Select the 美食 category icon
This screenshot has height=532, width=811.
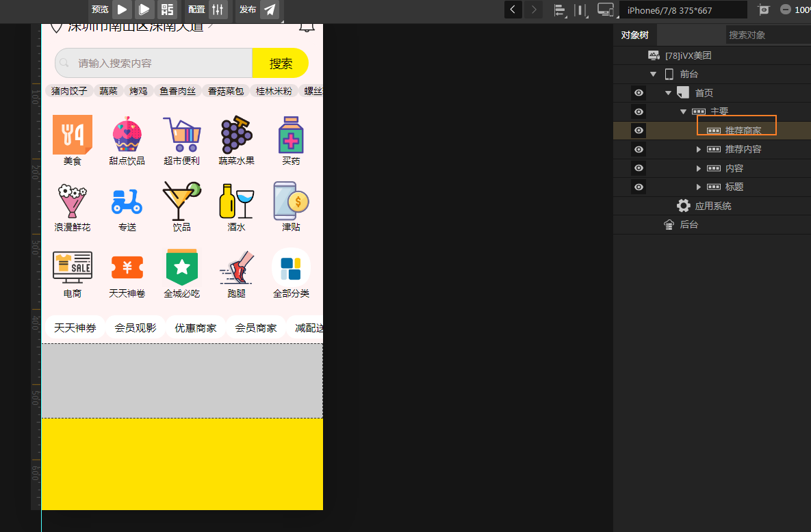pos(73,135)
